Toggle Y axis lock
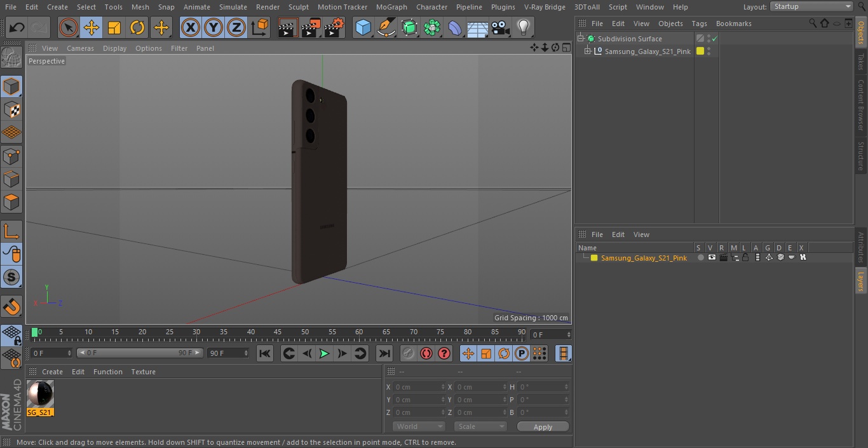This screenshot has width=868, height=448. (x=213, y=28)
